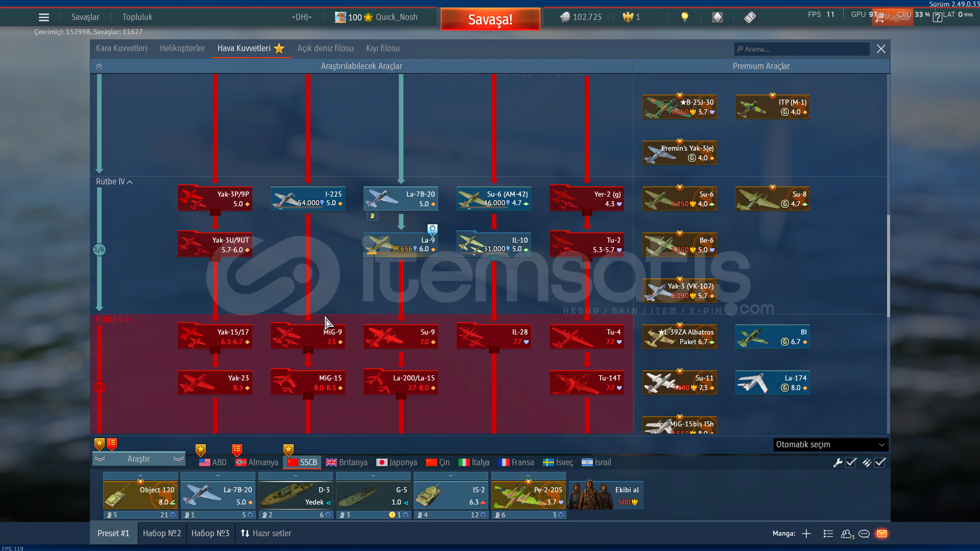
Task: Select the IL-10 aircraft card
Action: [x=494, y=245]
